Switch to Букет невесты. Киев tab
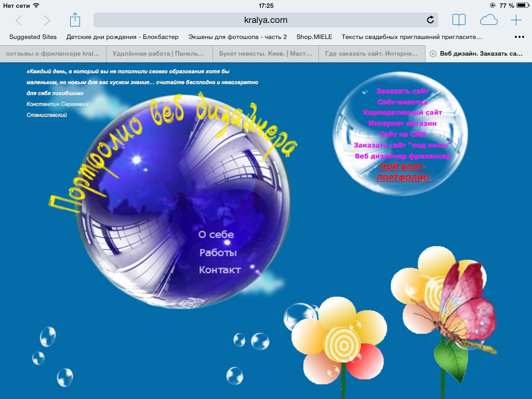Viewport: 532px width, 399px height. pos(265,54)
